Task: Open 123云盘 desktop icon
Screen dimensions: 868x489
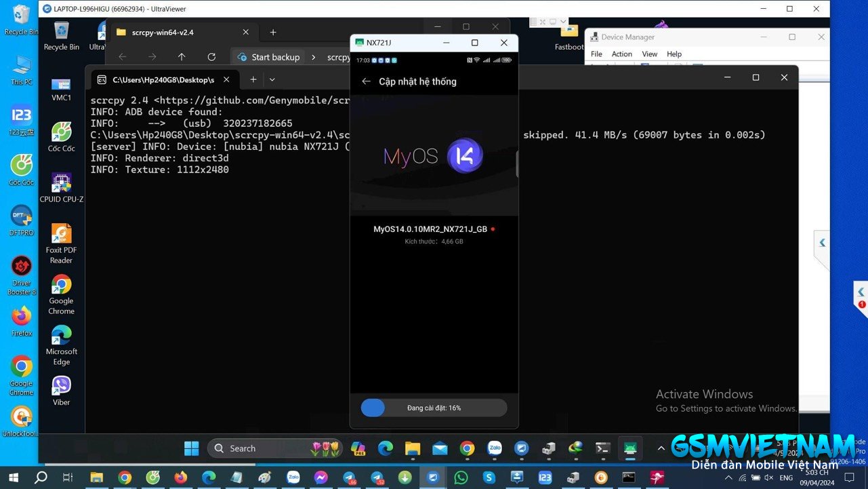Action: pyautogui.click(x=21, y=119)
